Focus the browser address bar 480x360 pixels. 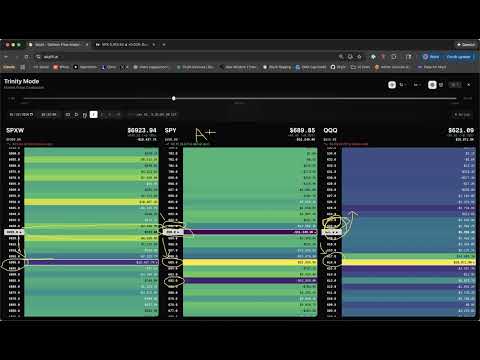click(187, 57)
